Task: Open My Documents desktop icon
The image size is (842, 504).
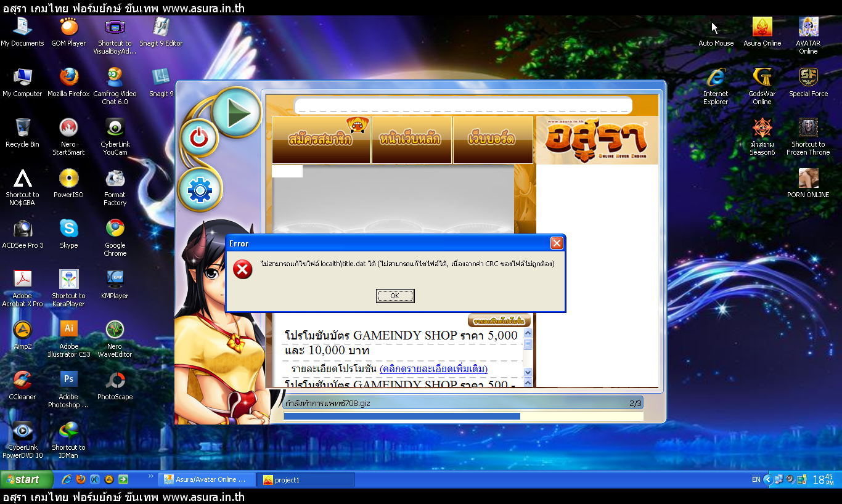Action: pos(23,32)
